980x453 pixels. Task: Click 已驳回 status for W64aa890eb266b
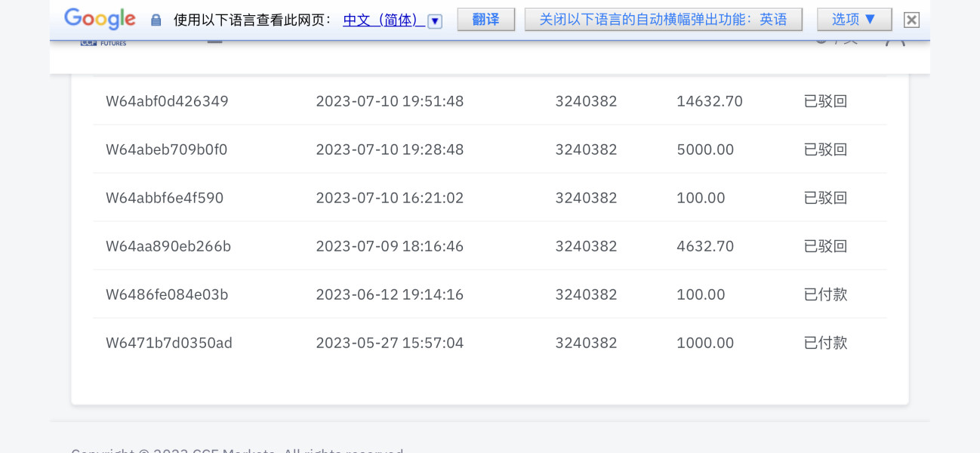coord(825,246)
